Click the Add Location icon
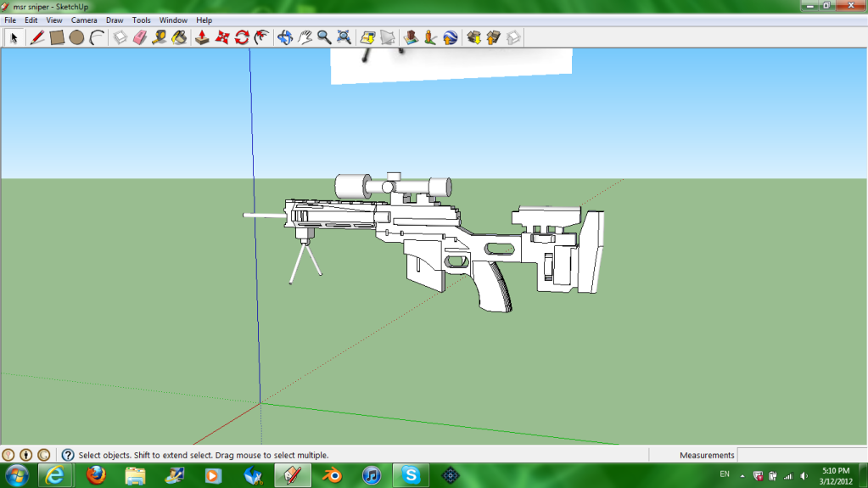868x488 pixels. pos(367,37)
